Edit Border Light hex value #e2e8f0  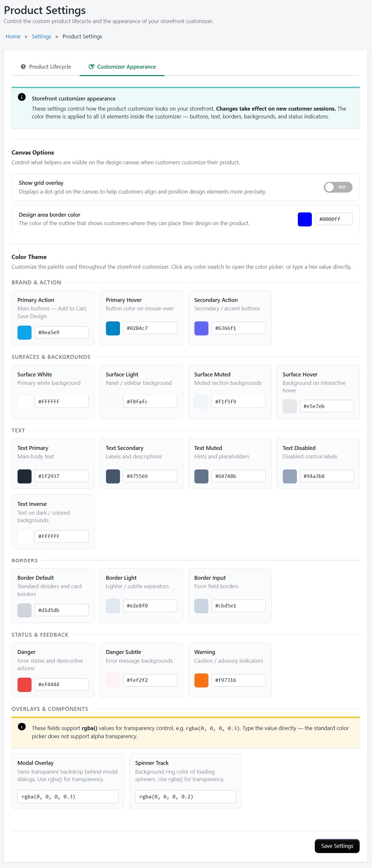(x=150, y=606)
